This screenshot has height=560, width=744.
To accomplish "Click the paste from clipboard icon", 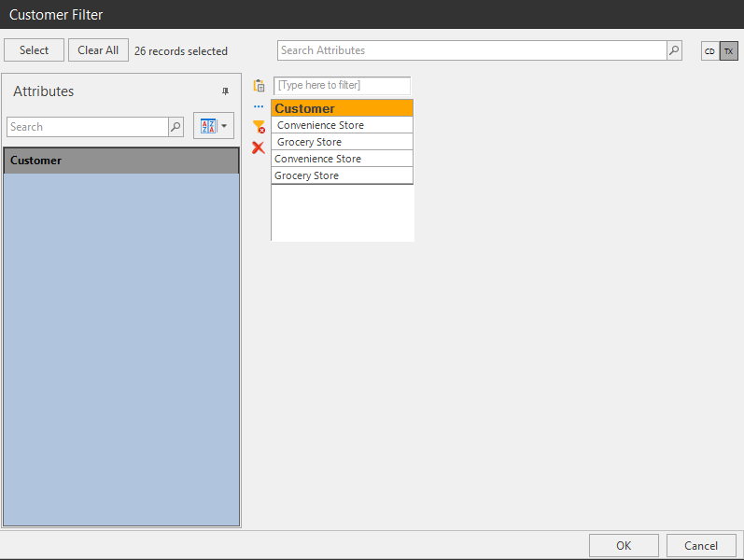I will point(259,86).
